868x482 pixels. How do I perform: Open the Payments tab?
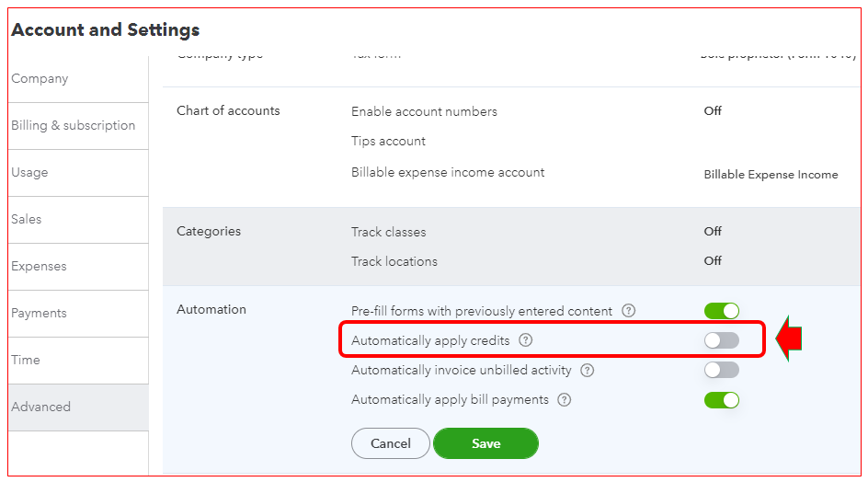[39, 314]
